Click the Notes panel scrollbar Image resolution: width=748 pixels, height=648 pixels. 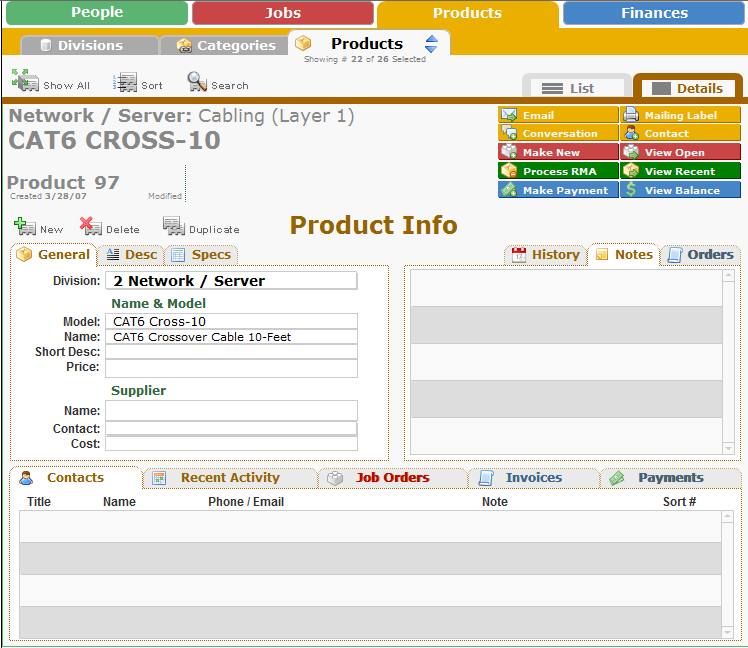(728, 360)
